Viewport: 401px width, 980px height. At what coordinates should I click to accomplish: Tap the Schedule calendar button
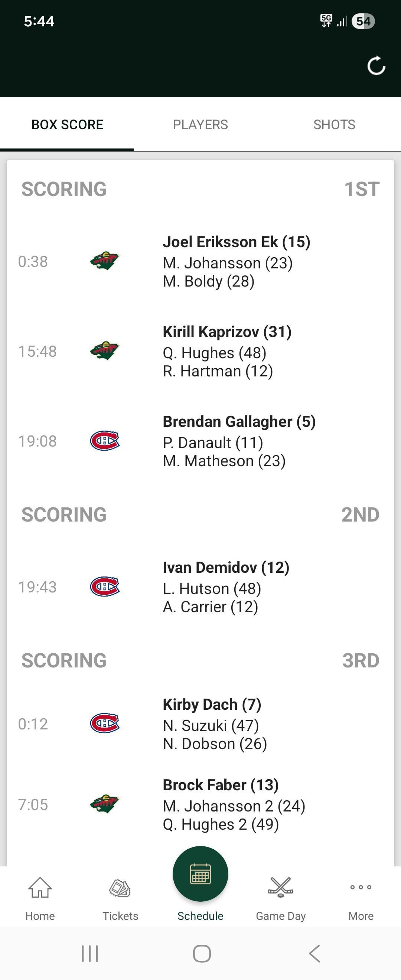pos(200,873)
